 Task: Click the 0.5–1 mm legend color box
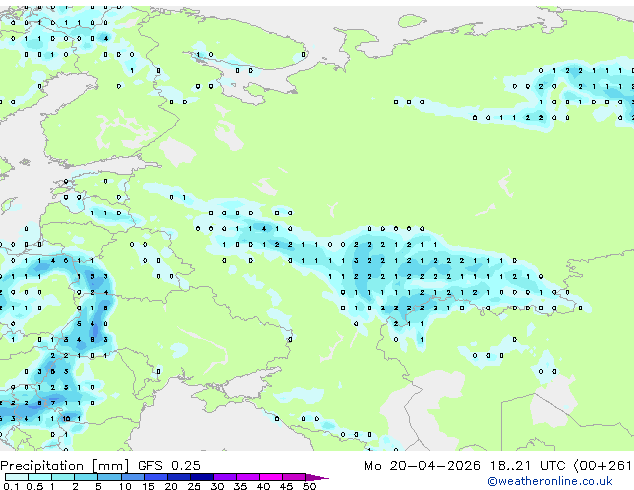[x=40, y=477]
